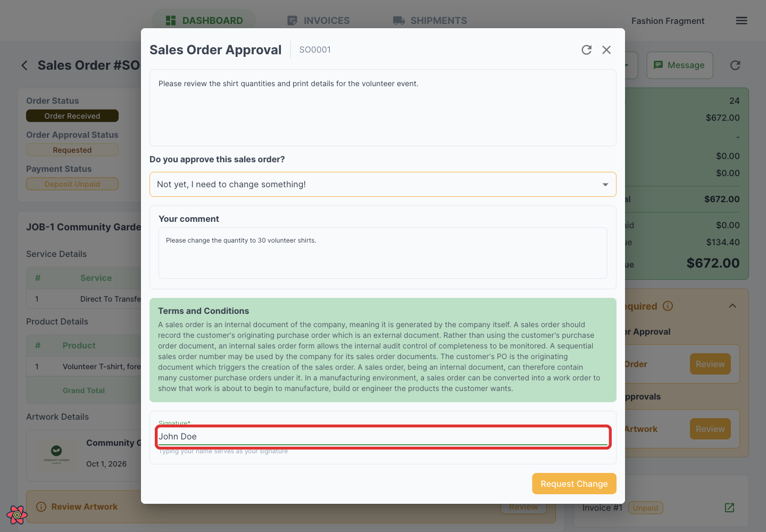Click the back arrow beside Sales Order
The height and width of the screenshot is (532, 766).
coord(24,65)
